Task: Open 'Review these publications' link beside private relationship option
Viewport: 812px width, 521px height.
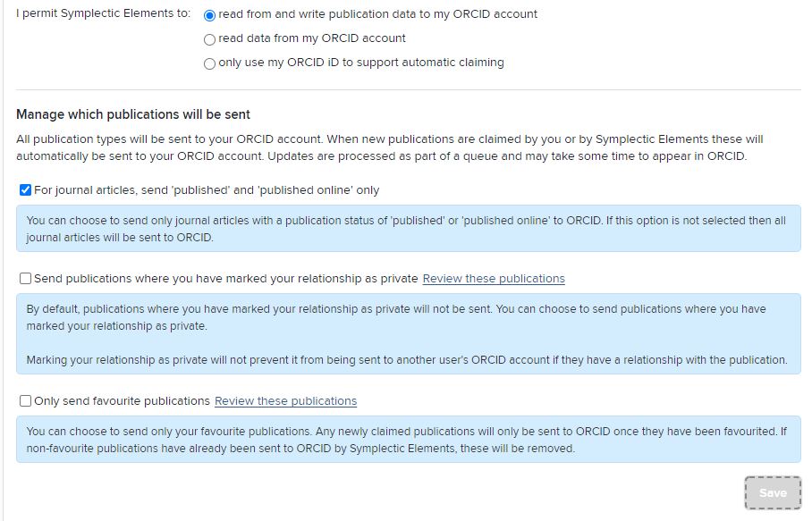Action: 494,278
